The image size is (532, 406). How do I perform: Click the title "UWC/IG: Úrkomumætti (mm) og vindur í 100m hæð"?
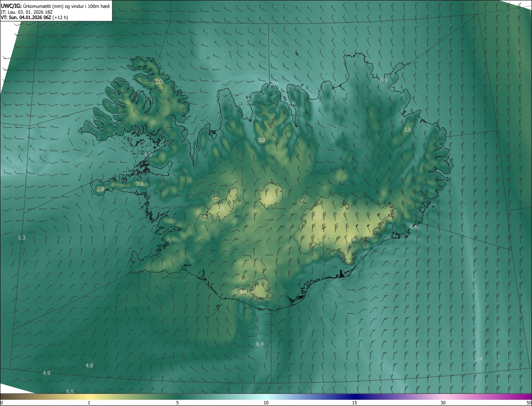tap(56, 5)
